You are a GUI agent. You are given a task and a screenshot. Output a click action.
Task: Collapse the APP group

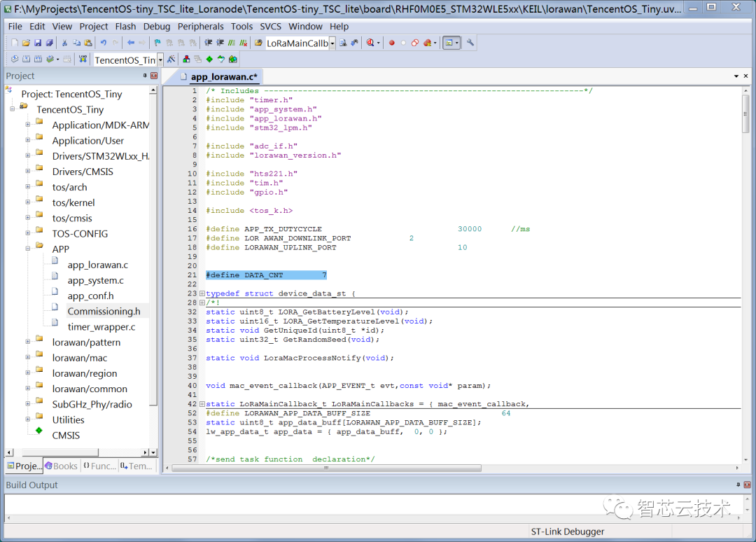(x=27, y=249)
